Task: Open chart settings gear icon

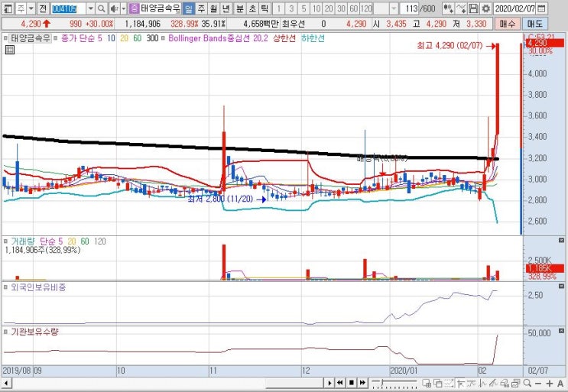Action: point(485,8)
